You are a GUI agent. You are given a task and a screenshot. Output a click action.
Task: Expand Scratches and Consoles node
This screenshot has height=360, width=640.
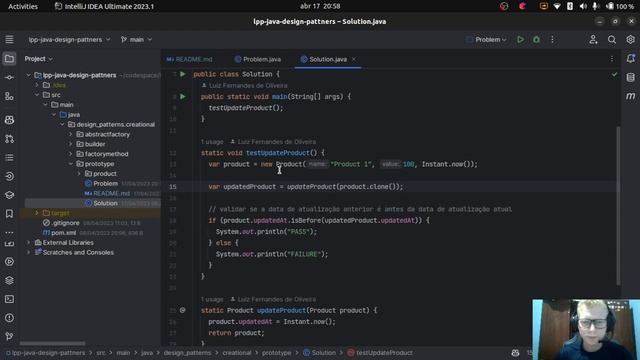pyautogui.click(x=29, y=252)
